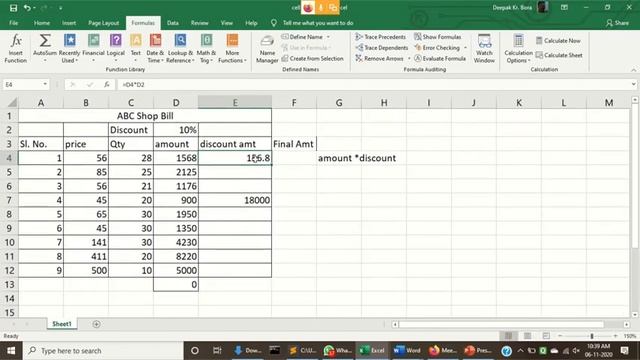
Task: Open More Functions menu
Action: pyautogui.click(x=232, y=48)
